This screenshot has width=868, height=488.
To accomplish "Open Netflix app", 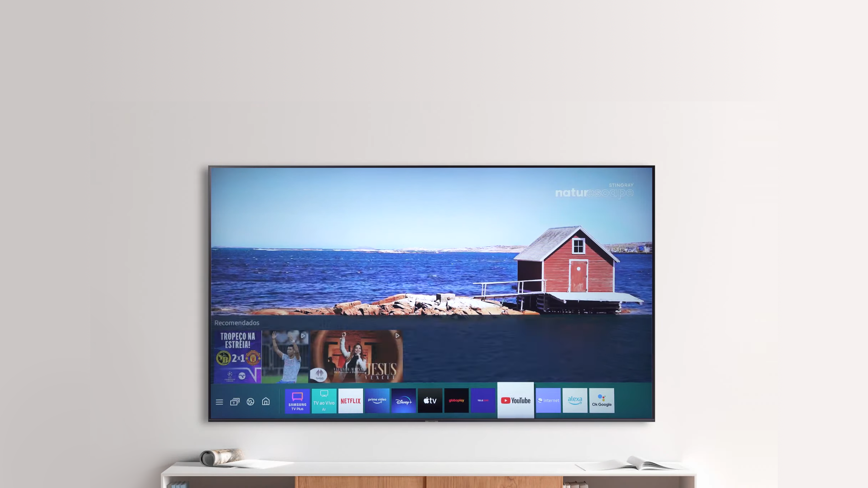I will 350,400.
